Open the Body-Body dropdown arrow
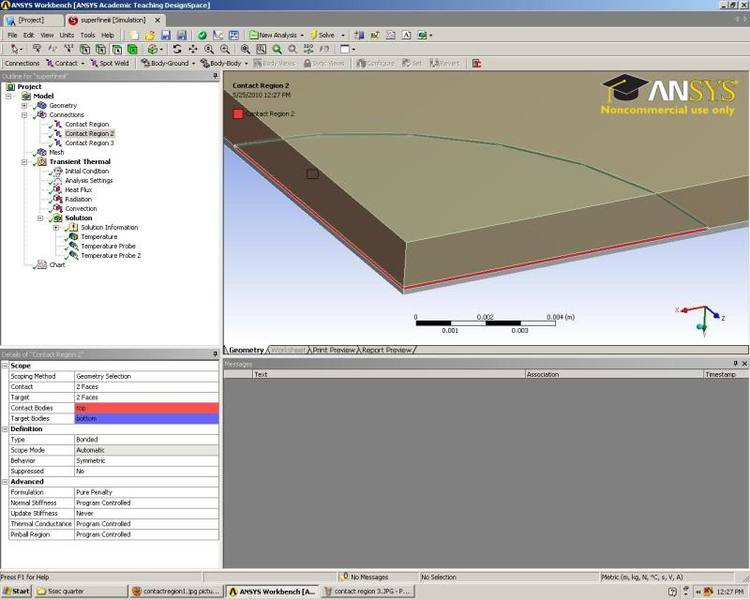 pos(246,63)
